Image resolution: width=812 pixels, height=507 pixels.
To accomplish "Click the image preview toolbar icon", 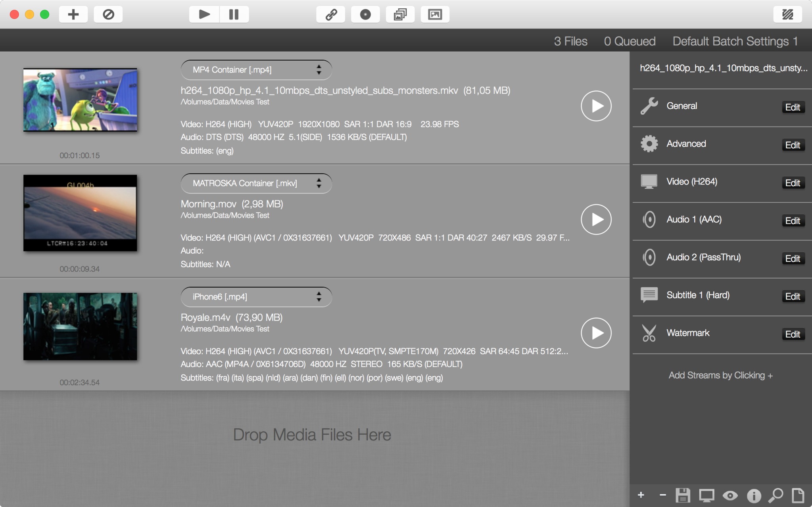I will pyautogui.click(x=435, y=15).
